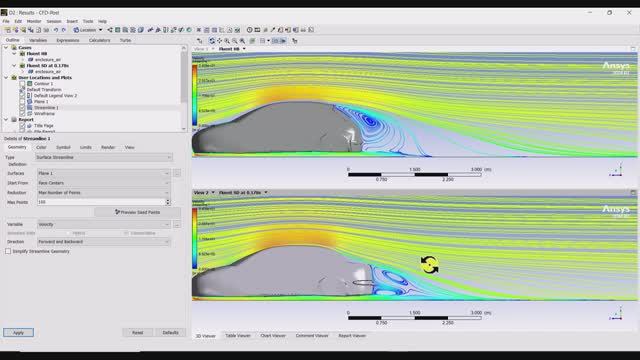Viewport: 640px width, 360px height.
Task: Open the Insert menu
Action: 72,21
